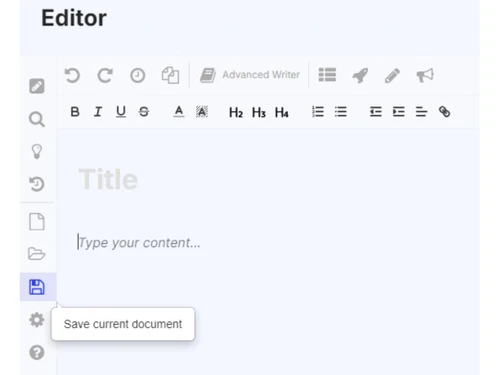This screenshot has width=500, height=375.
Task: Increase the indent
Action: coord(399,112)
